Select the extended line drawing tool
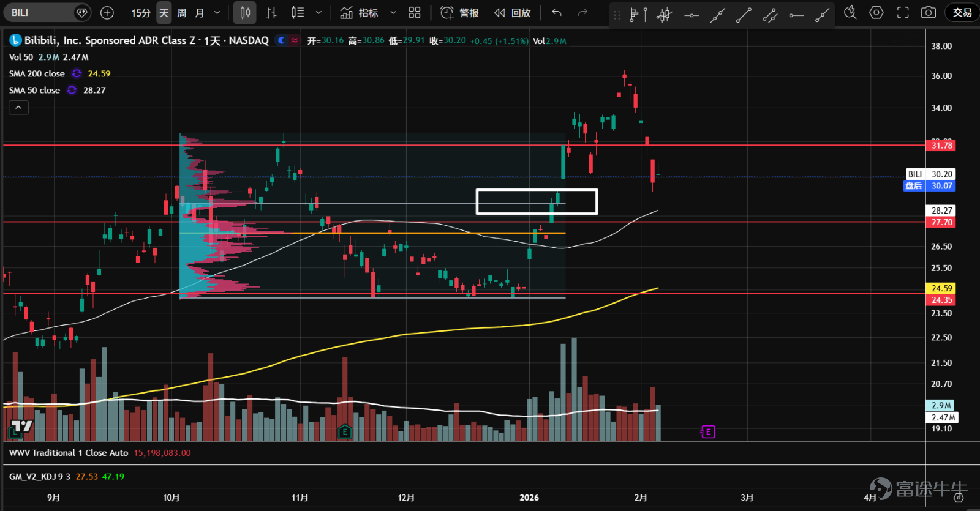980x511 pixels. click(717, 15)
